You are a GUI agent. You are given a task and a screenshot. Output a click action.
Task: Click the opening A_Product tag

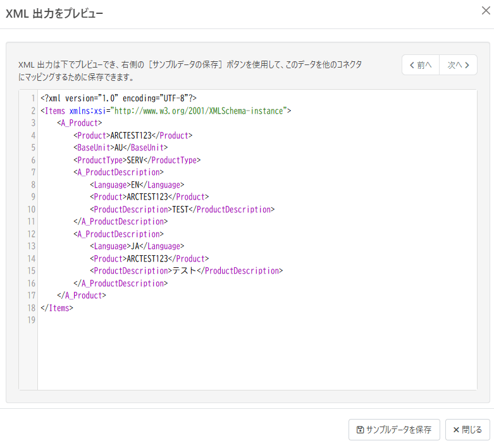click(80, 123)
